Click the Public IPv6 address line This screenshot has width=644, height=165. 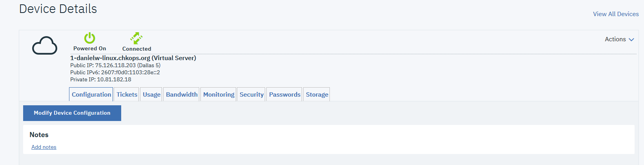coord(115,72)
